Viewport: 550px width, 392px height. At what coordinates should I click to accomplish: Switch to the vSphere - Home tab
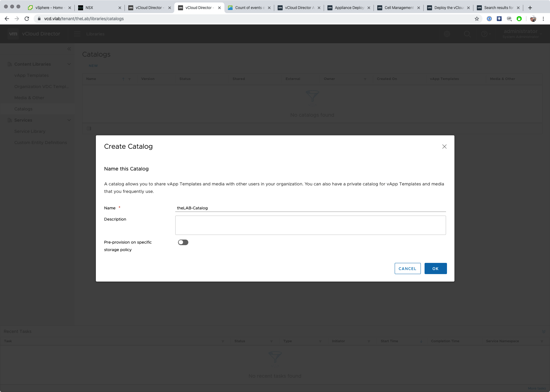click(x=49, y=8)
